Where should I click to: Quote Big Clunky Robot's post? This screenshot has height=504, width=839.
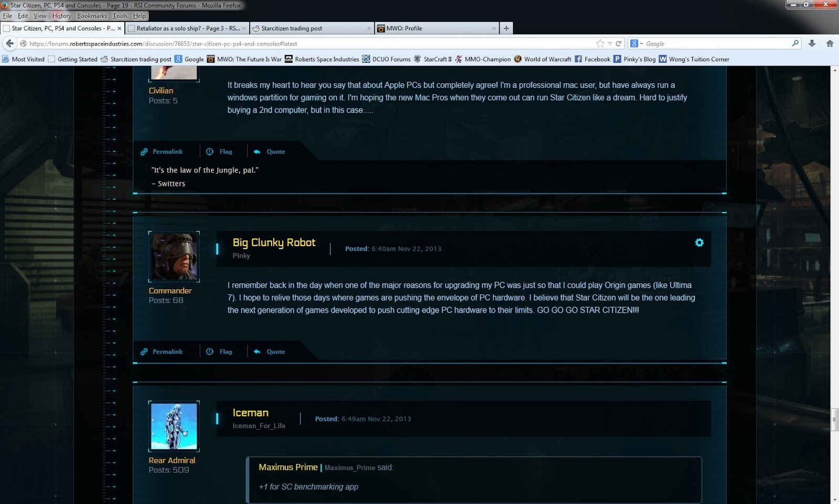coord(270,352)
